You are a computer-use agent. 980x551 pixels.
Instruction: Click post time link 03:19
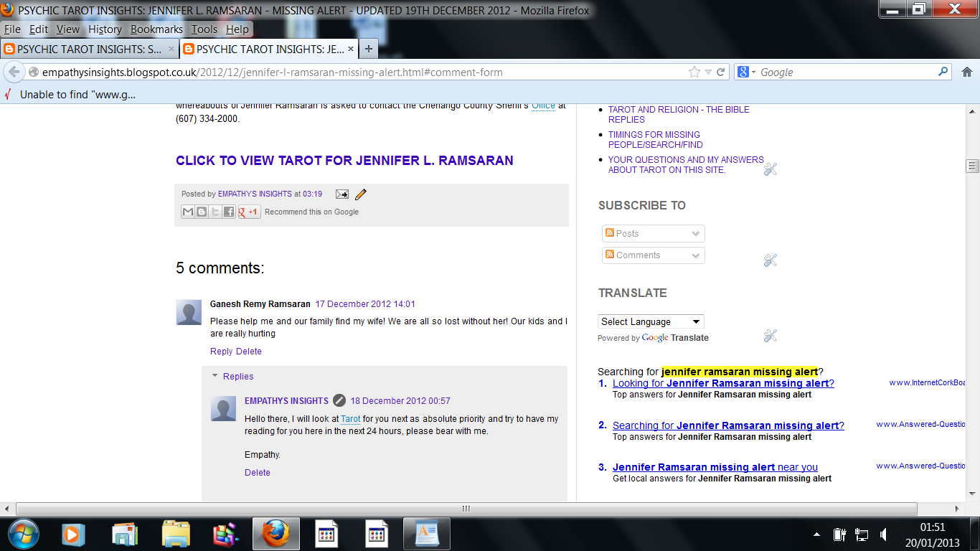coord(312,194)
